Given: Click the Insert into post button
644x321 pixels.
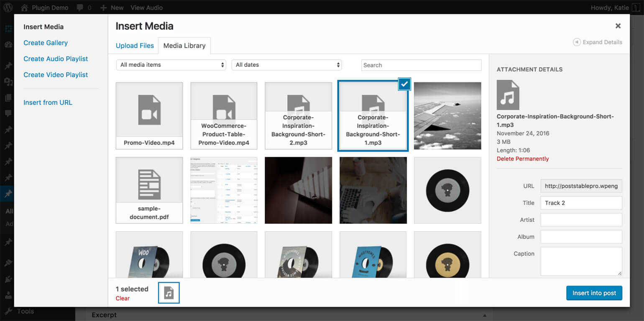Looking at the screenshot, I should click(x=594, y=293).
